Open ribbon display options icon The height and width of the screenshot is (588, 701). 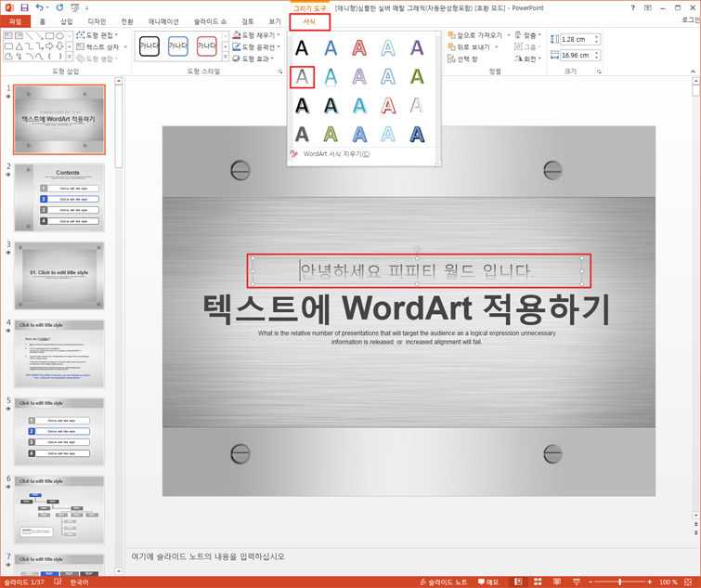(x=648, y=7)
